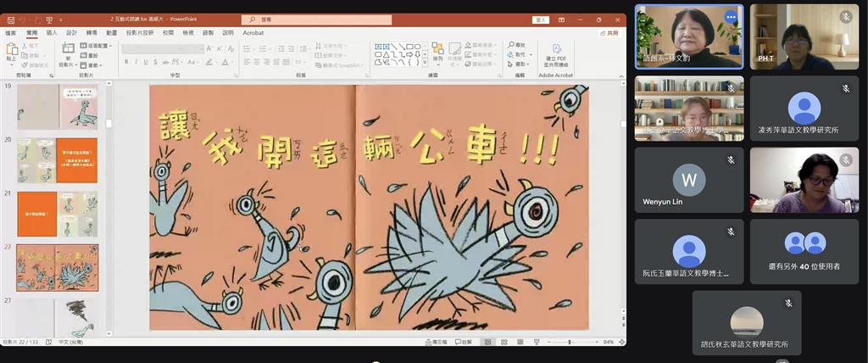
Task: Start slideshow from the quick access toolbar icon
Action: pos(49,20)
